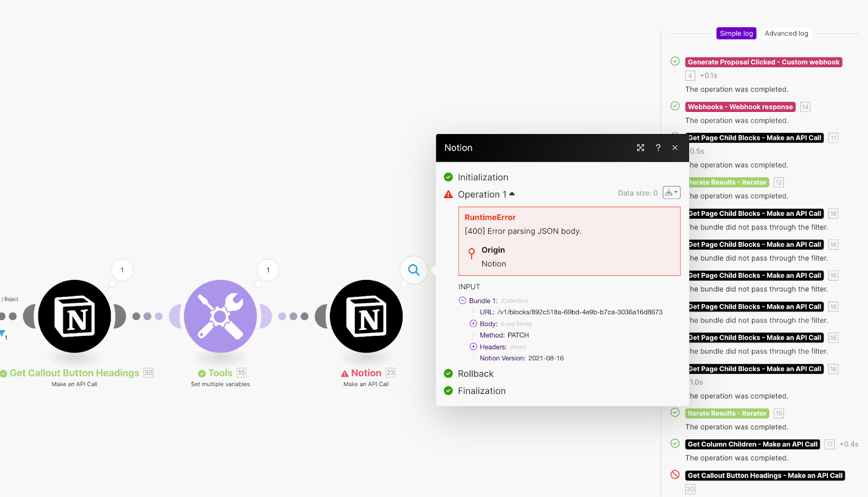The height and width of the screenshot is (497, 868).
Task: Switch to Advanced log tab
Action: click(x=787, y=34)
